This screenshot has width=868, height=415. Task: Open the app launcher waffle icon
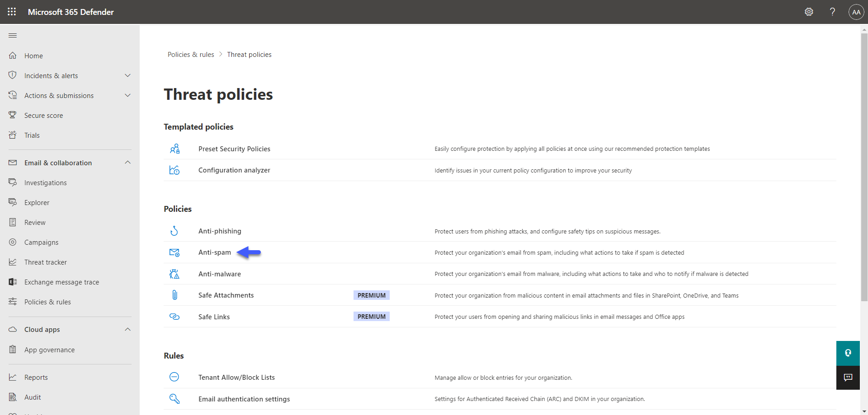pyautogui.click(x=12, y=12)
